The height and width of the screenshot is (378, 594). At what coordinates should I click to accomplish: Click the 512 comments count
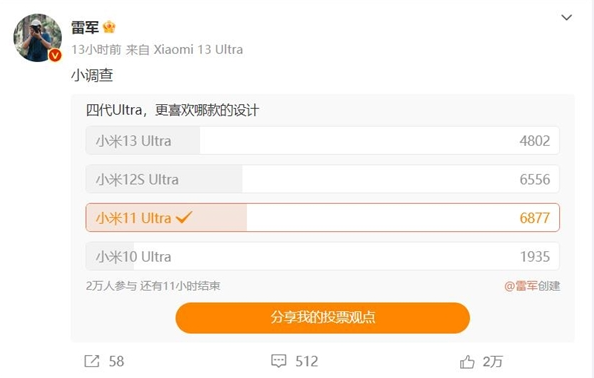click(306, 361)
